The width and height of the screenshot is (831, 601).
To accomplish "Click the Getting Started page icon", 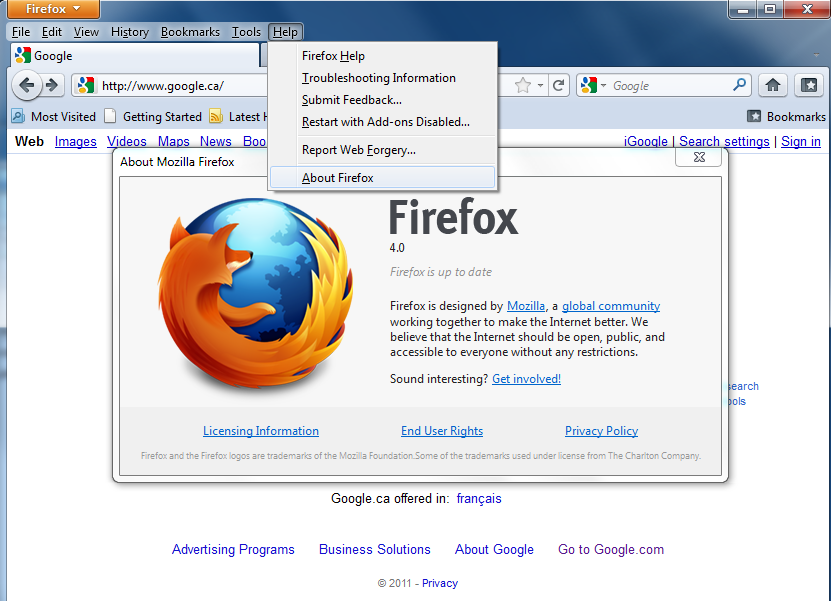I will tap(110, 116).
